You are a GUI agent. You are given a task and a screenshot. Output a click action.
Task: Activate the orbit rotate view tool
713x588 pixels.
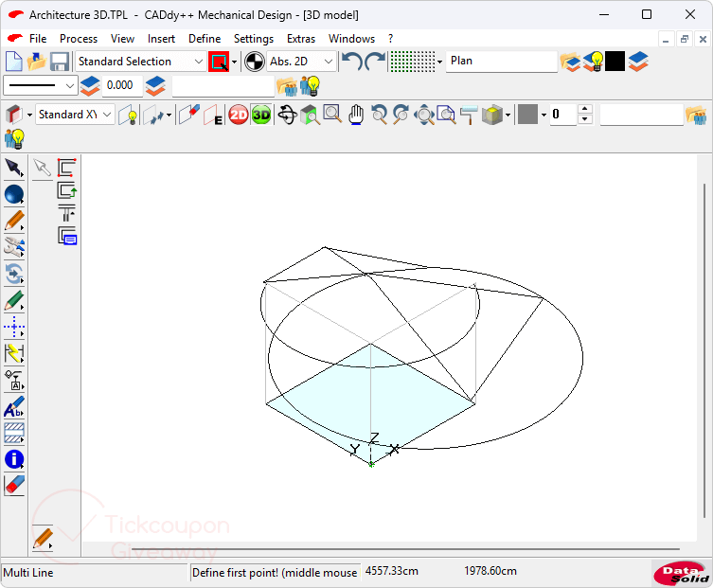[288, 116]
